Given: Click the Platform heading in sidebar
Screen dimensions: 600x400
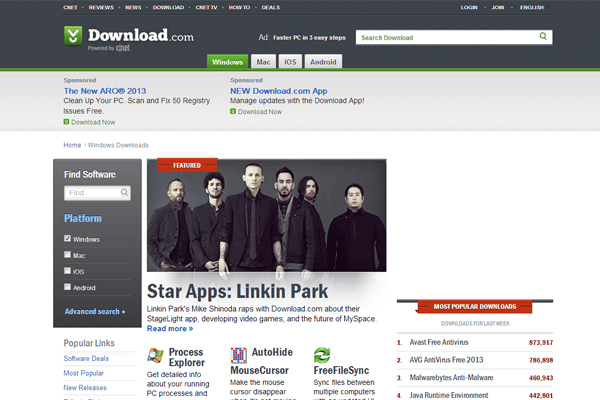Looking at the screenshot, I should tap(83, 218).
